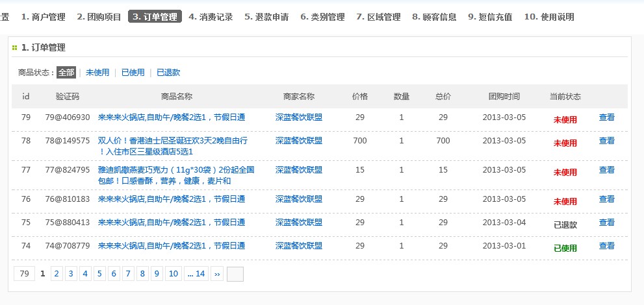This screenshot has height=305, width=644.
Task: Click total price 700 in order 78
Action: 443,141
